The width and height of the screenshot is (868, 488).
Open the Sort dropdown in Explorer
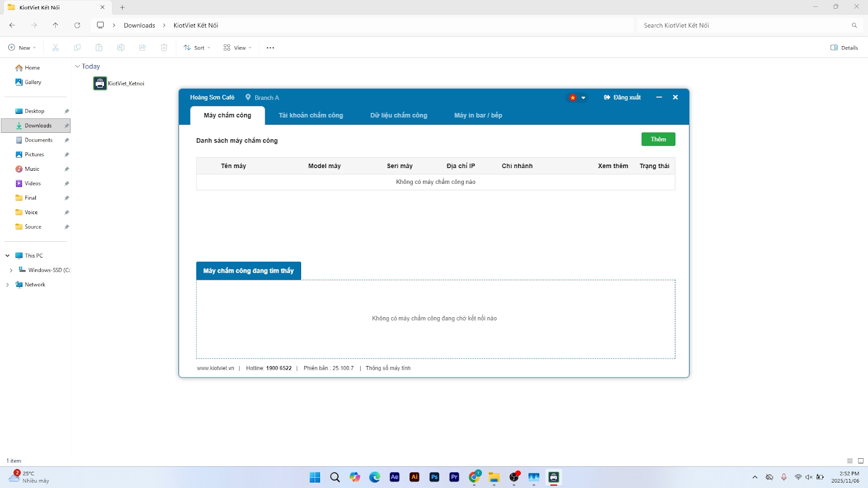click(197, 48)
